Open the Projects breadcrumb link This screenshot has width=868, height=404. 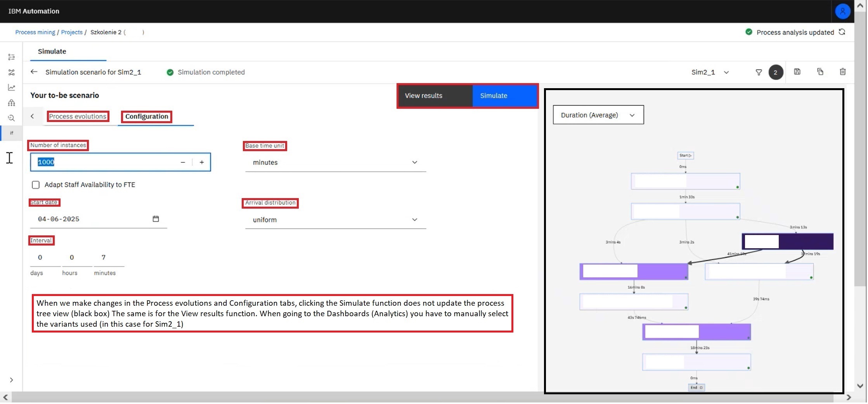click(72, 32)
